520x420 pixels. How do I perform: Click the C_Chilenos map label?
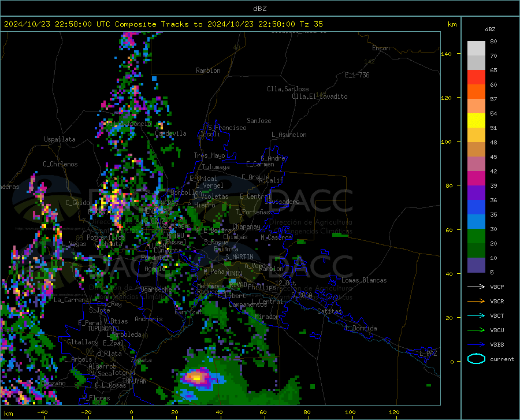[60, 164]
